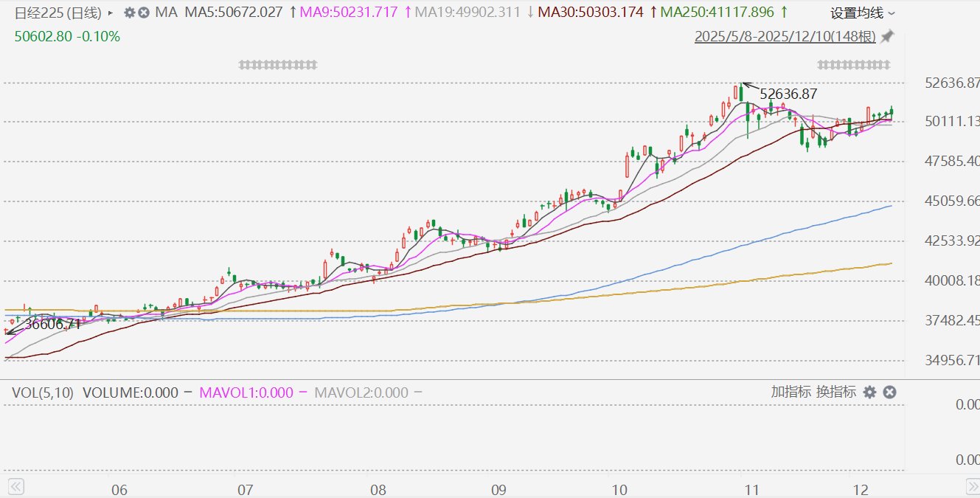Screen dimensions: 980x498
Task: Click the 52636.87 peak price marker
Action: click(788, 94)
